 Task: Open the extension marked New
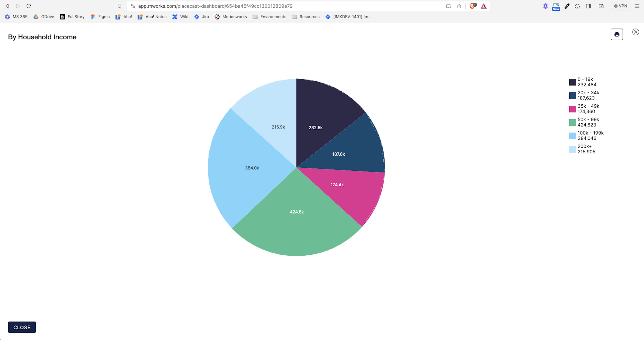[x=556, y=7]
